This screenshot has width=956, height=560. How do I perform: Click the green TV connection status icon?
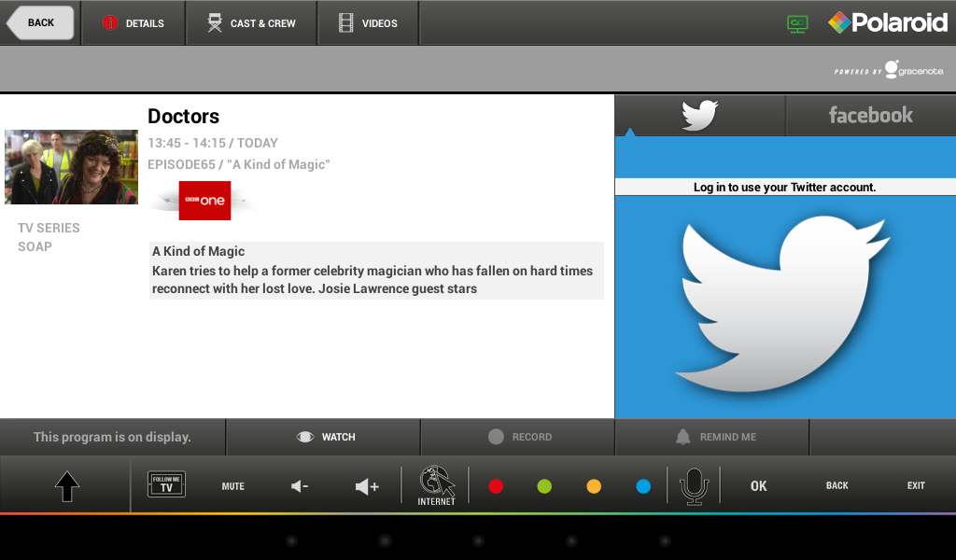coord(797,23)
